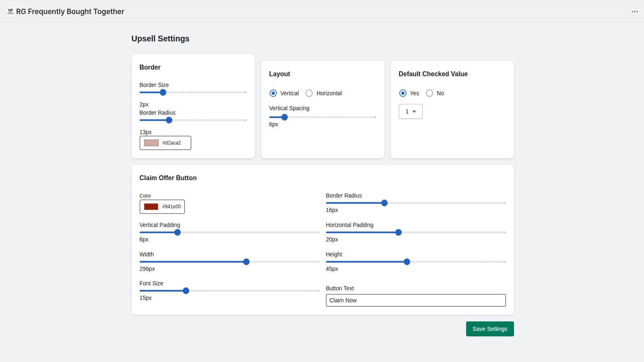The image size is (644, 362).
Task: Click the Horizontal Padding slider handle
Action: [398, 232]
